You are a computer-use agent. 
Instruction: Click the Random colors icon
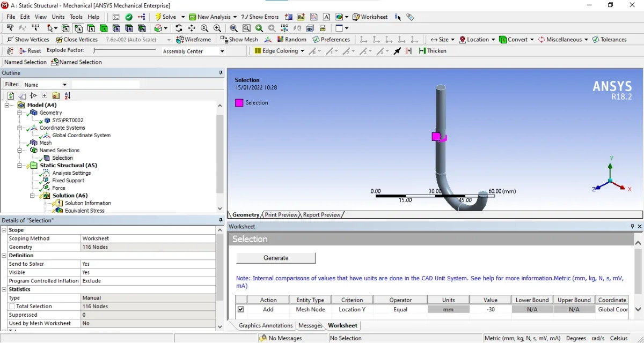[292, 40]
